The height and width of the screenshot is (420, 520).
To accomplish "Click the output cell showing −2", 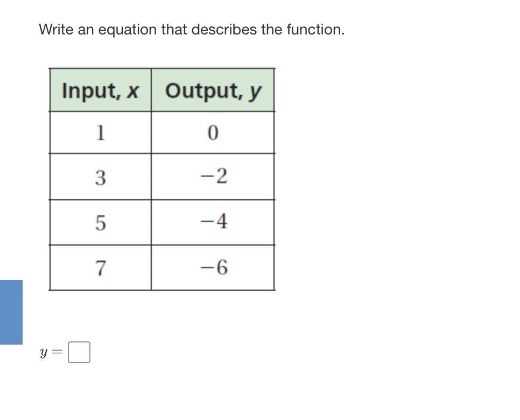I will tap(213, 176).
